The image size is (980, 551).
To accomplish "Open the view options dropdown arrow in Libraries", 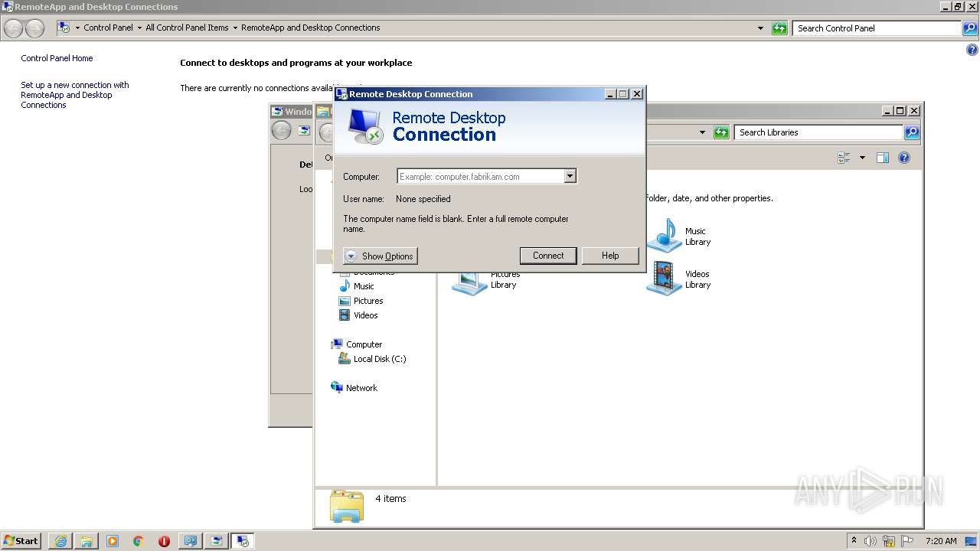I will (x=862, y=158).
